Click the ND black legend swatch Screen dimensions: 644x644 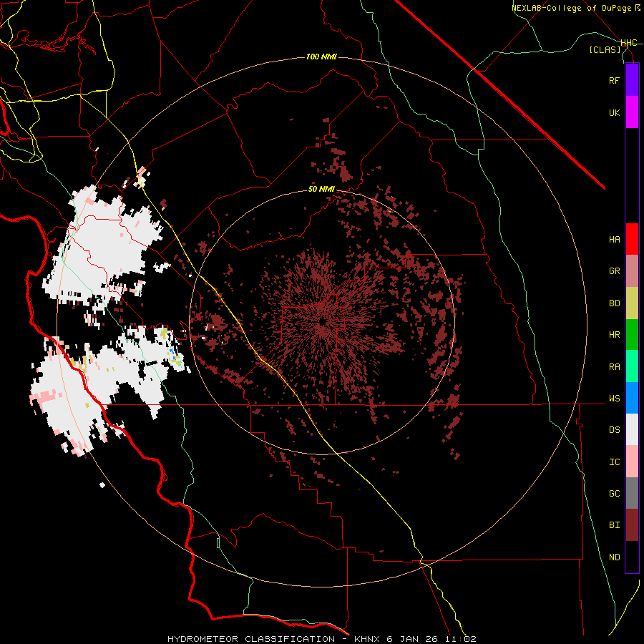coord(632,557)
